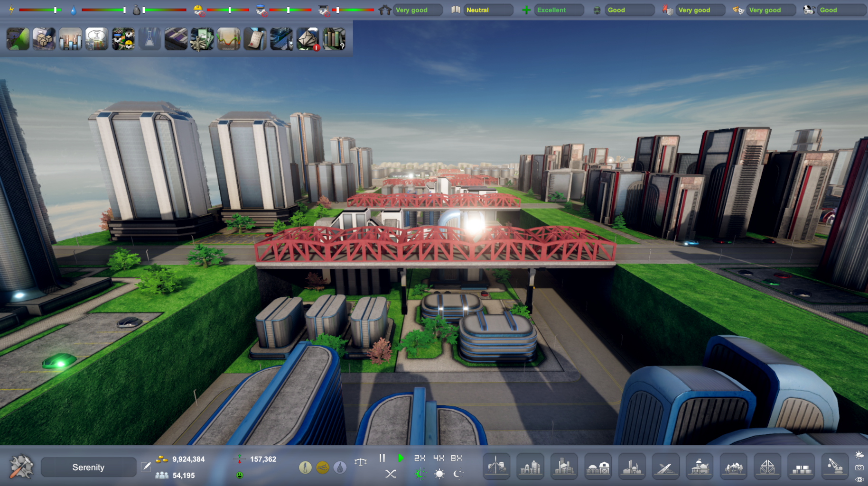Set simulation speed to 4X
This screenshot has height=486, width=868.
point(439,458)
